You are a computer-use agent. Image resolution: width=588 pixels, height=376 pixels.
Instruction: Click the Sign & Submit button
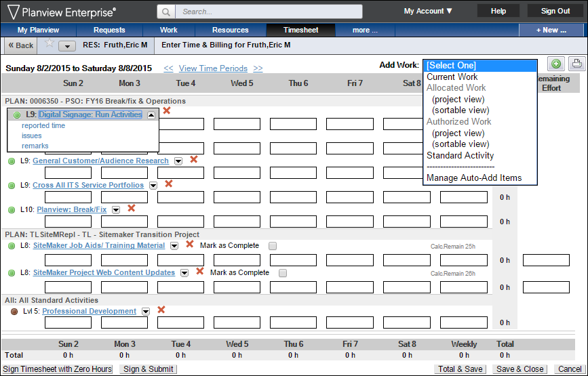tap(149, 369)
